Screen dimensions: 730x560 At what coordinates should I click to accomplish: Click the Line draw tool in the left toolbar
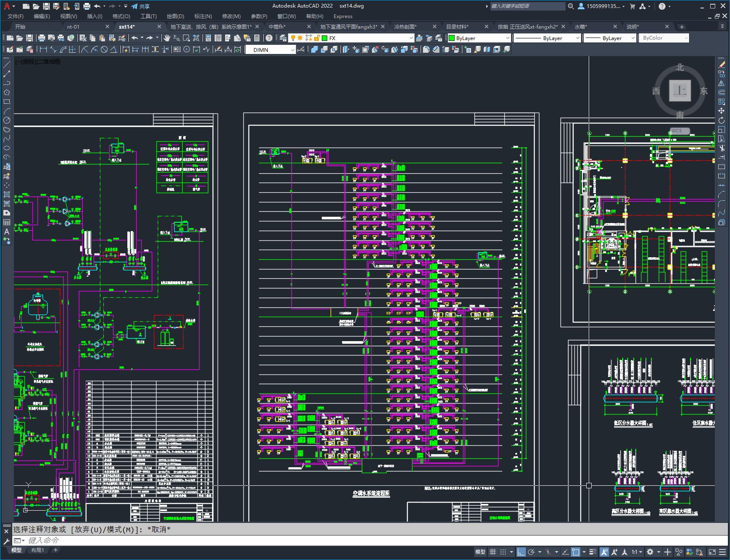(x=7, y=65)
